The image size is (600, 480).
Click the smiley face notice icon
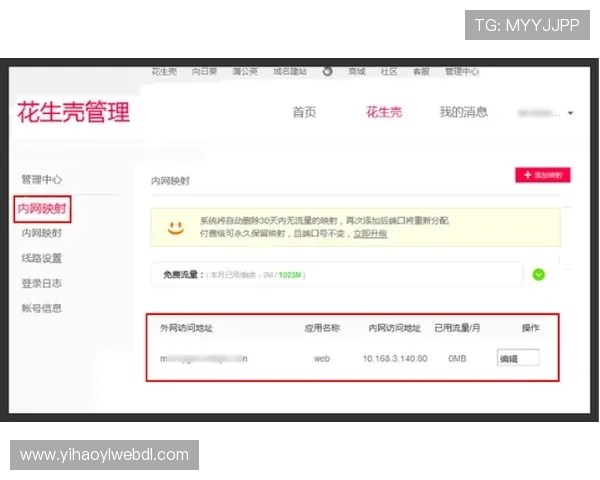[176, 227]
